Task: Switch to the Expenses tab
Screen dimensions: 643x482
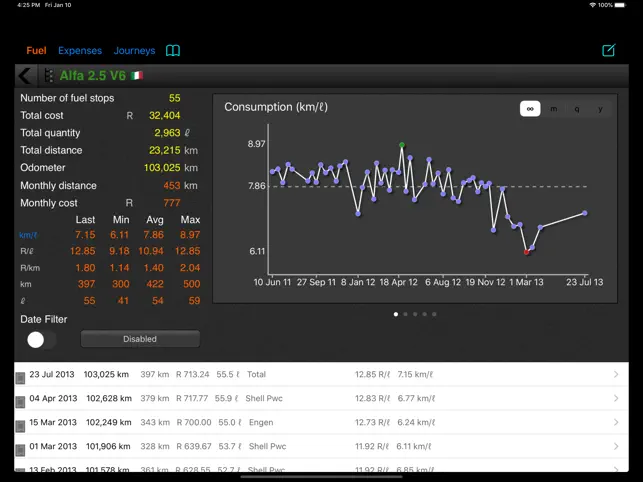Action: pos(80,50)
